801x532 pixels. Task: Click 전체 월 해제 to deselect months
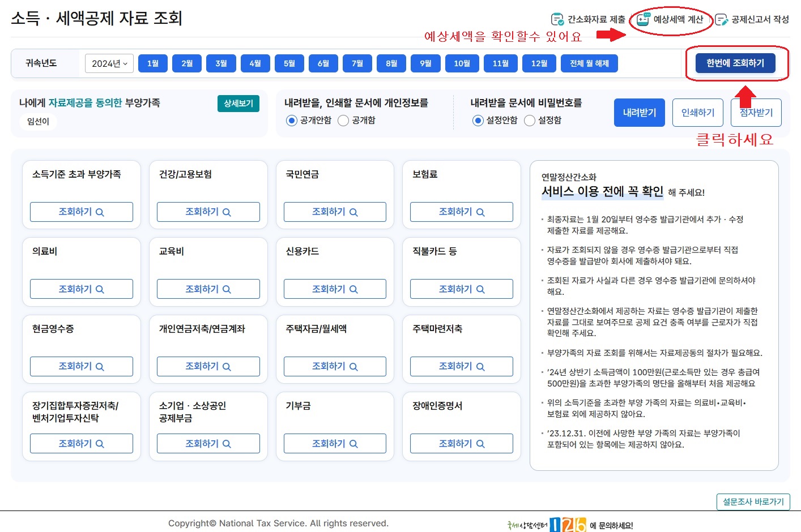tap(589, 63)
